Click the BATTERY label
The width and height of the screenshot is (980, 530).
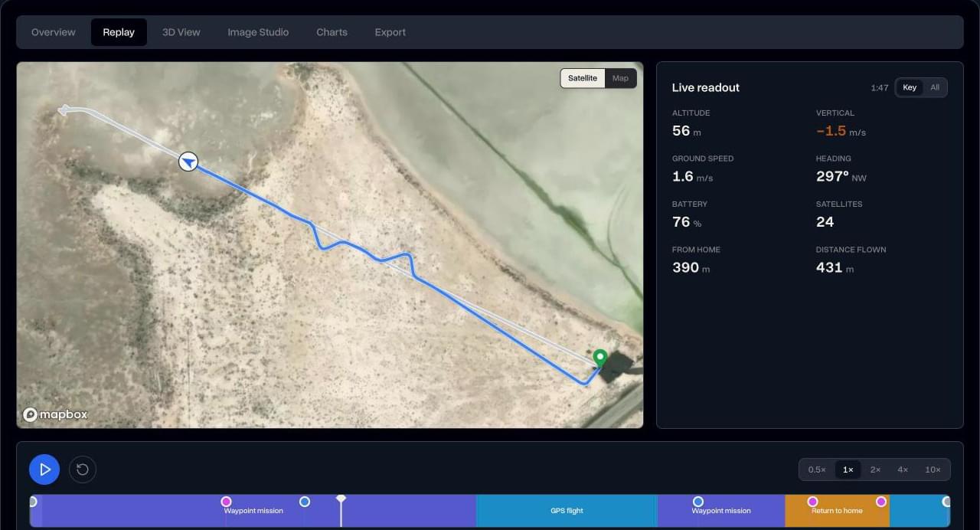click(x=690, y=204)
